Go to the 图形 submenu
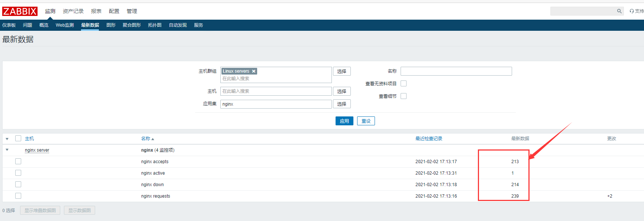The height and width of the screenshot is (221, 644). [111, 25]
